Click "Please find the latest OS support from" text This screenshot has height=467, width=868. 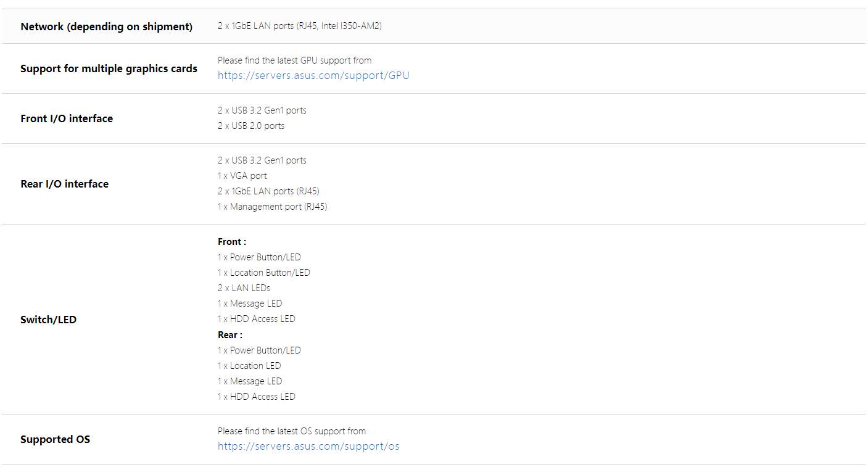292,431
